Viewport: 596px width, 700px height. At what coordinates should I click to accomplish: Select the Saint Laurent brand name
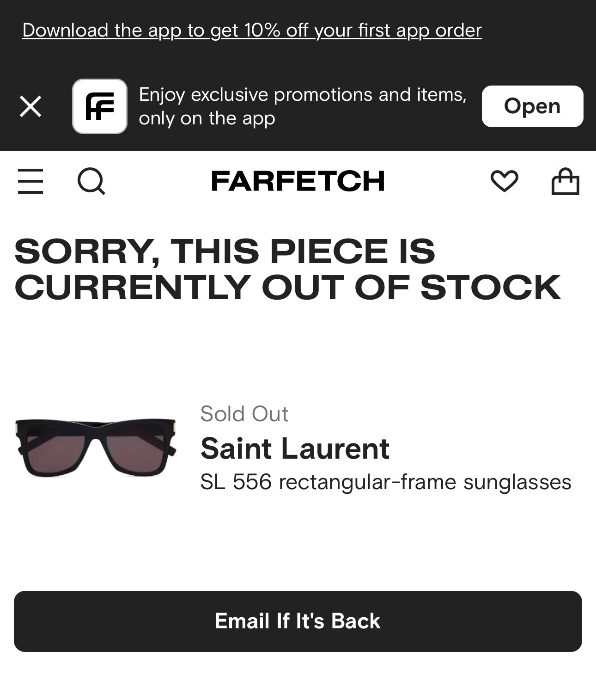[x=295, y=448]
